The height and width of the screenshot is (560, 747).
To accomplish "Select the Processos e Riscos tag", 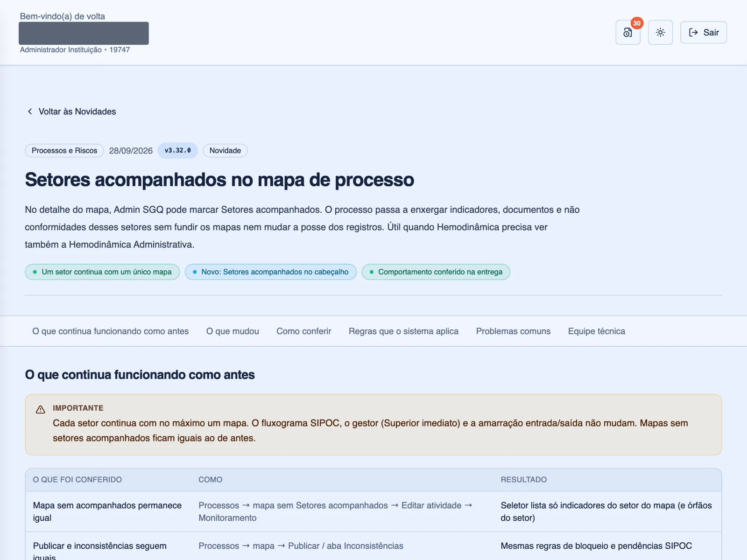I will pos(64,151).
